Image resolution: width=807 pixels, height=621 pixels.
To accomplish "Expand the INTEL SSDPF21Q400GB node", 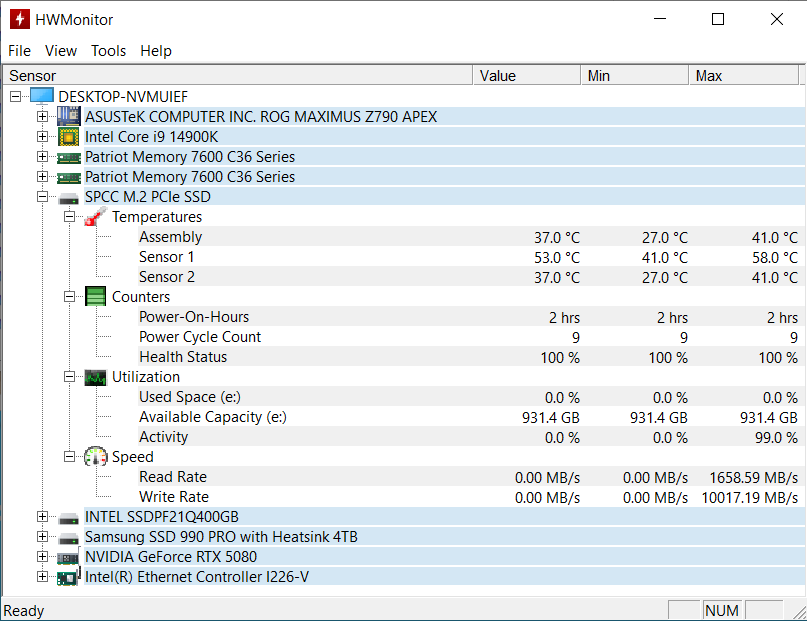I will coord(43,517).
